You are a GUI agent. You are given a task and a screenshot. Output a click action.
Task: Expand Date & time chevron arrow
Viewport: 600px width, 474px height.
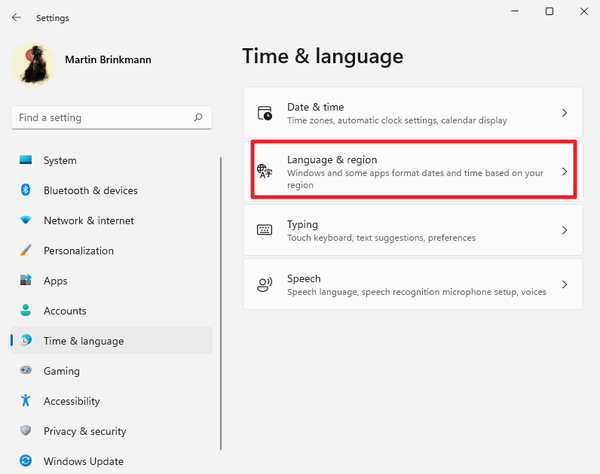(564, 114)
